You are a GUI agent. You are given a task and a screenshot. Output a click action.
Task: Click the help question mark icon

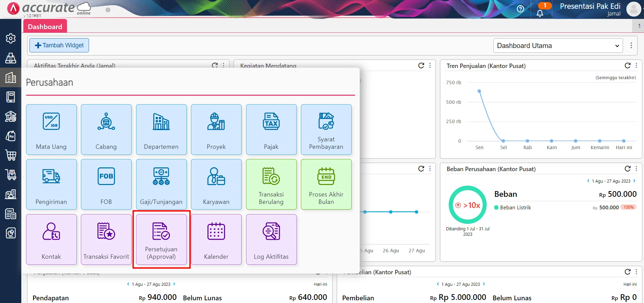(520, 9)
